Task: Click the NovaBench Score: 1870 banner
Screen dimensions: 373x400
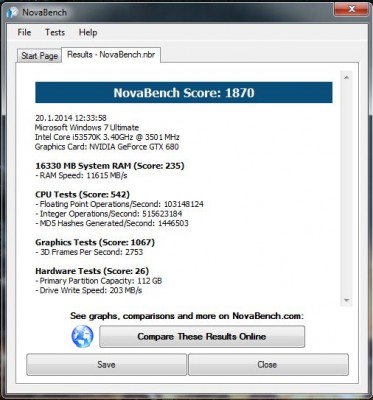Action: (x=184, y=93)
